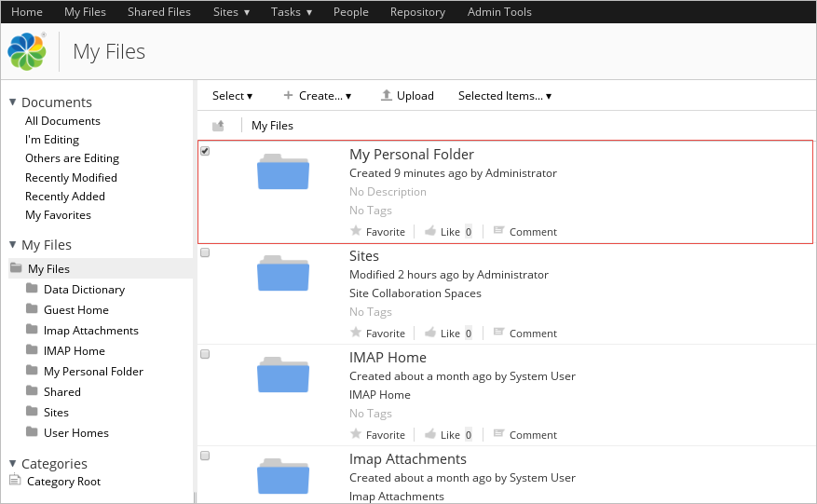Click the navigate up folder icon
The height and width of the screenshot is (504, 817).
(x=218, y=126)
